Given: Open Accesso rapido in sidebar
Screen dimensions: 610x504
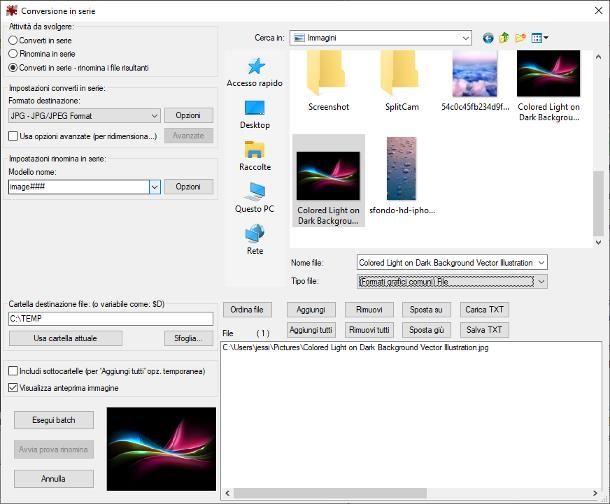Looking at the screenshot, I should tap(255, 72).
